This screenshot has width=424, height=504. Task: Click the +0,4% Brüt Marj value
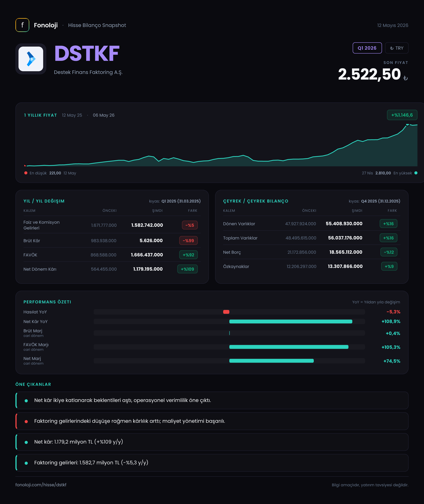pos(393,333)
